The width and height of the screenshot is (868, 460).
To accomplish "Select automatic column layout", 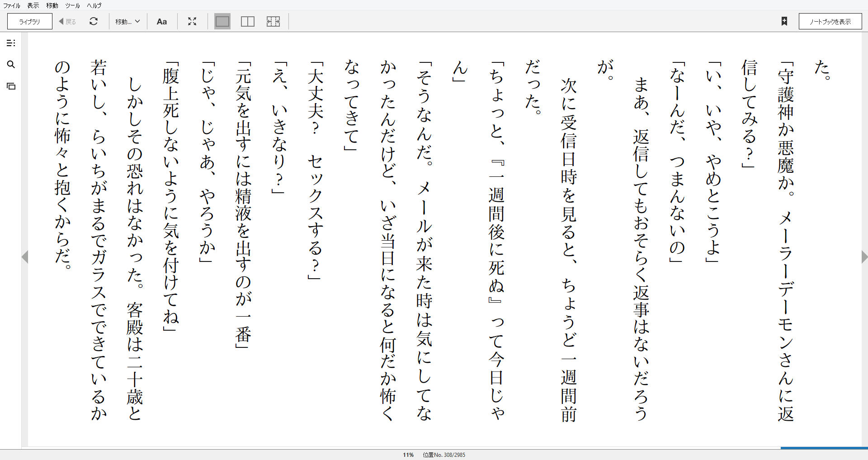I will pyautogui.click(x=273, y=21).
